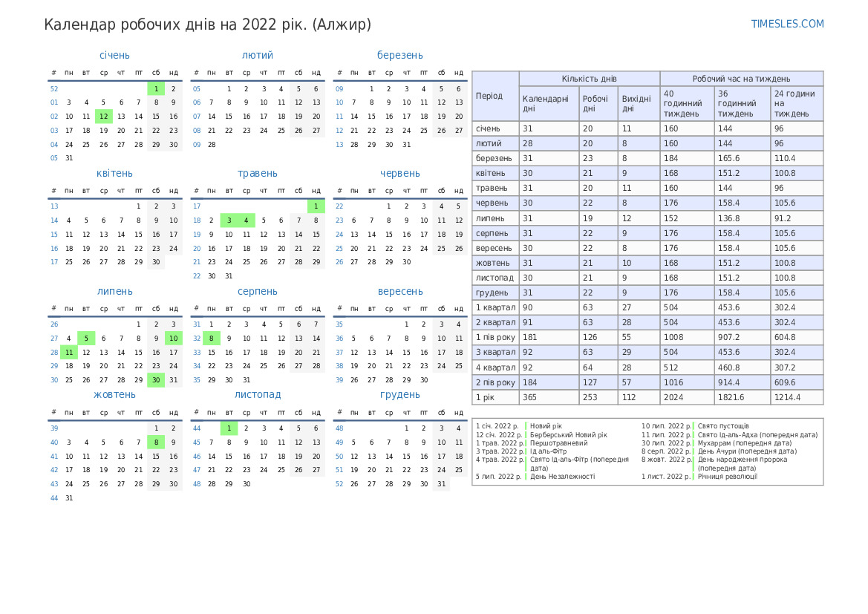Screen dimensions: 868x614
Task: Click the green-highlighted 8 in the жовтень calendar
Action: coord(156,442)
